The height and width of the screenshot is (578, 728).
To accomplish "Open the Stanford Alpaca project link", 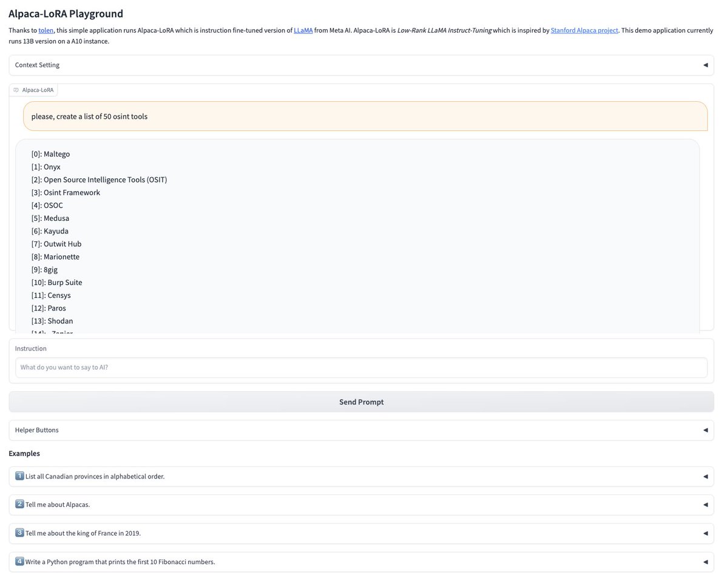I will (x=584, y=30).
